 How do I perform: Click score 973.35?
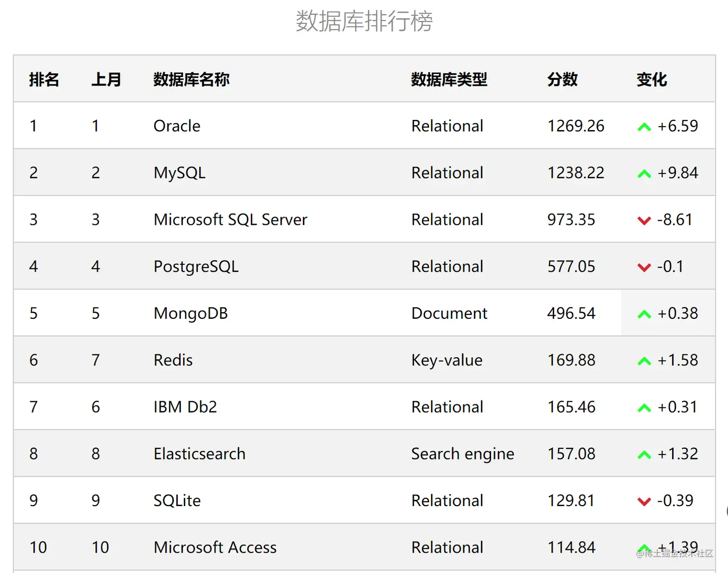(x=571, y=220)
